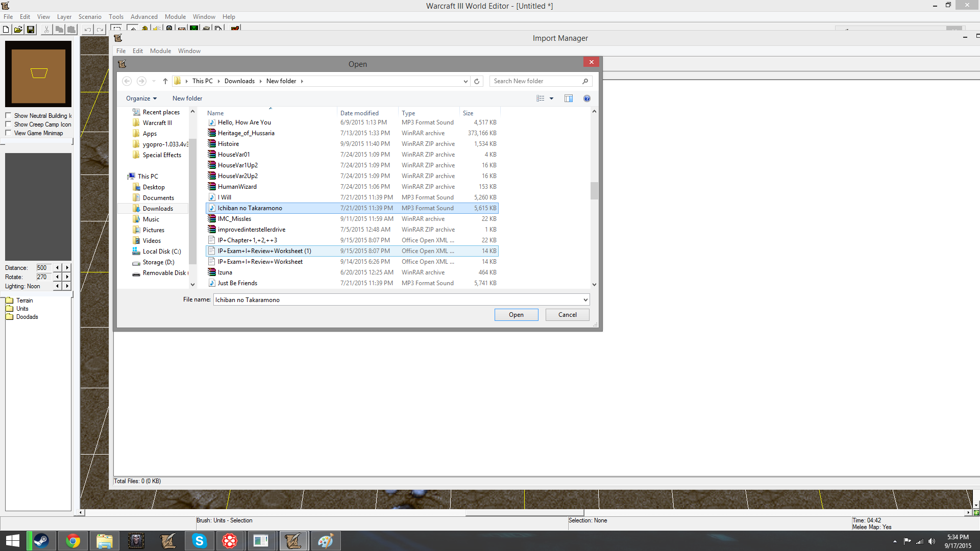This screenshot has width=980, height=551.
Task: Open Paint from the taskbar
Action: tap(325, 541)
